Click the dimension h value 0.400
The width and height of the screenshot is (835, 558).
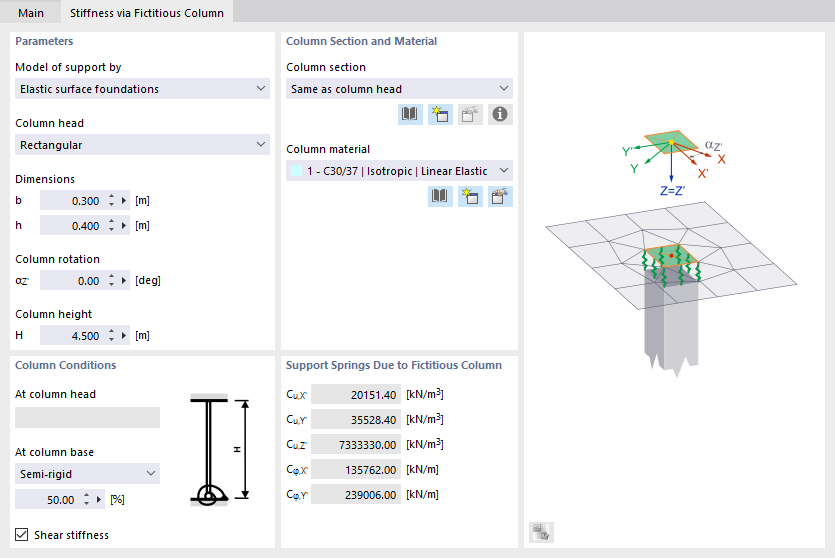(x=85, y=226)
